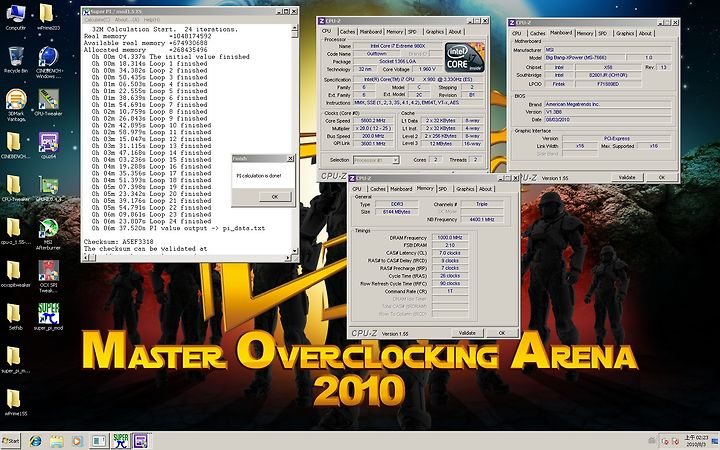The image size is (720, 450).
Task: Open the ocxspitweaker folder icon
Action: click(x=14, y=270)
